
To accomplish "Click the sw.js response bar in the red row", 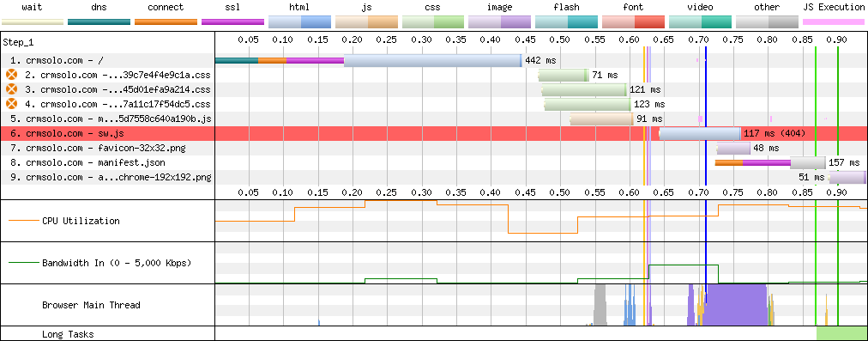I will pos(700,134).
